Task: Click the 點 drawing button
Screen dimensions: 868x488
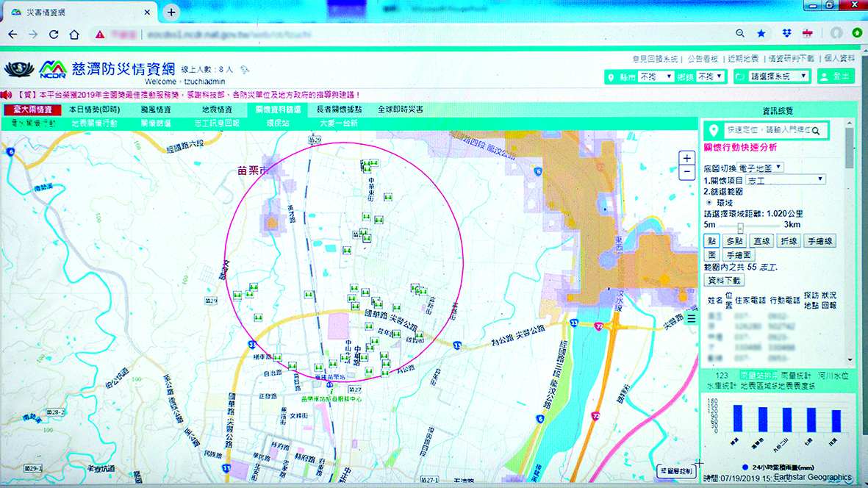Action: pyautogui.click(x=712, y=241)
